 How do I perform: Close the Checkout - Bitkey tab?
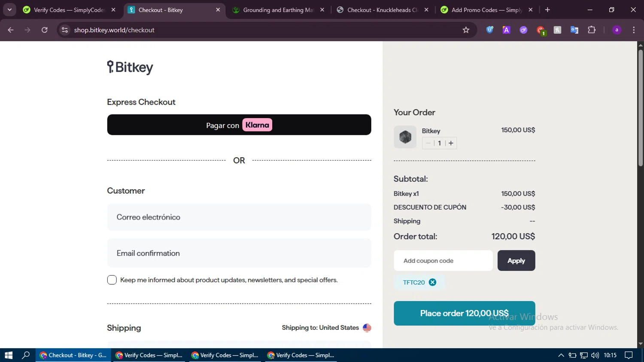218,10
